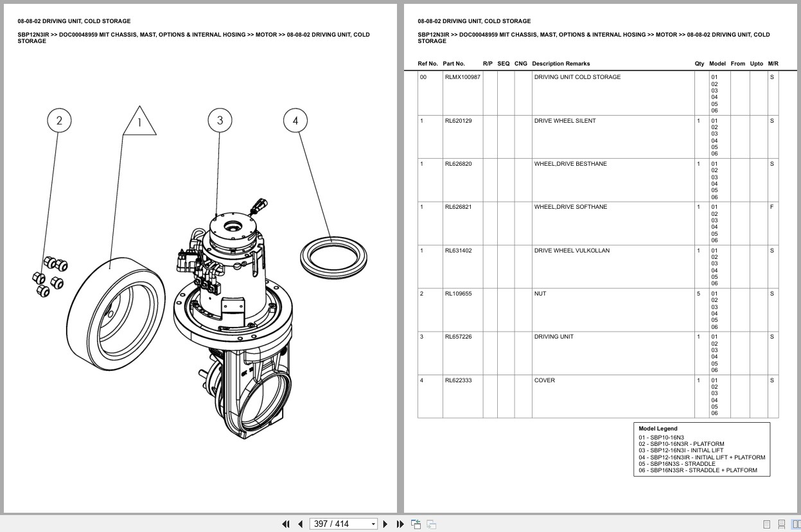Open the page number dropdown arrow
The width and height of the screenshot is (801, 532).
[373, 524]
